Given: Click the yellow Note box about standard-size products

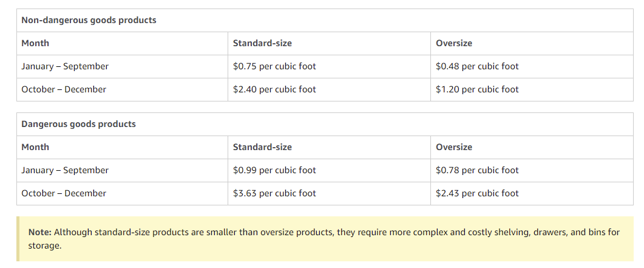Looking at the screenshot, I should tap(325, 239).
